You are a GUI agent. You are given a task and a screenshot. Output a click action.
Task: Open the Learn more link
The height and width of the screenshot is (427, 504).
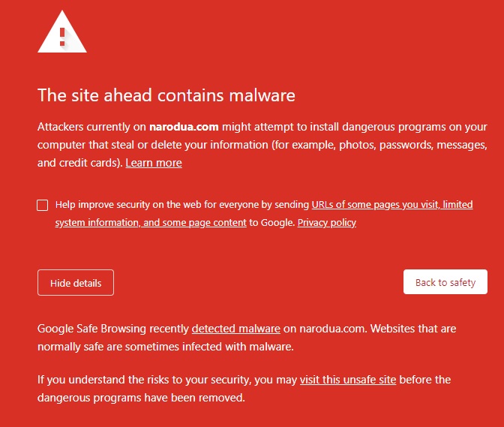[154, 163]
